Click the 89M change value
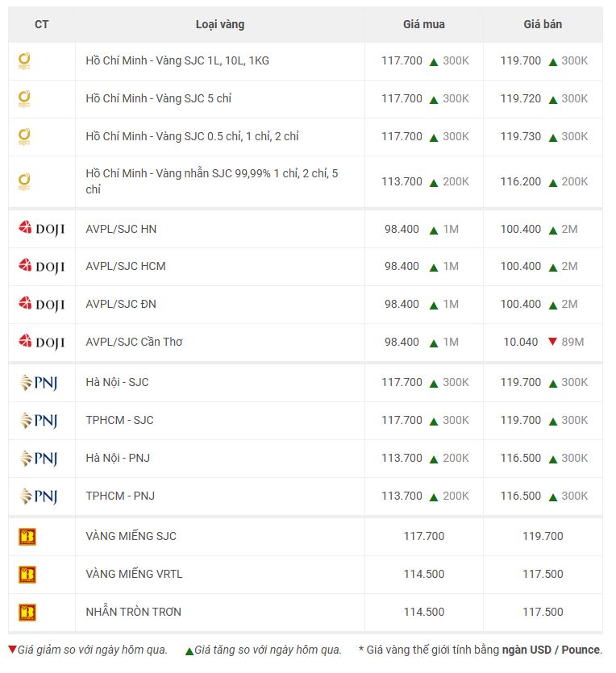Screen dimensions: 616x673 (572, 342)
